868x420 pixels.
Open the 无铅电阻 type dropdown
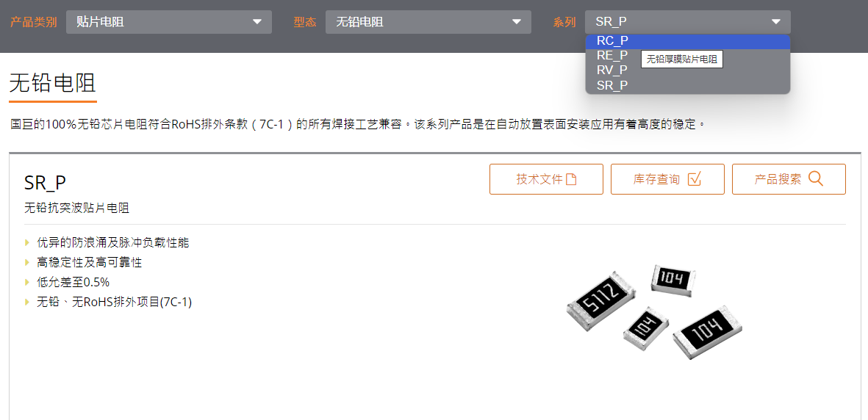428,22
